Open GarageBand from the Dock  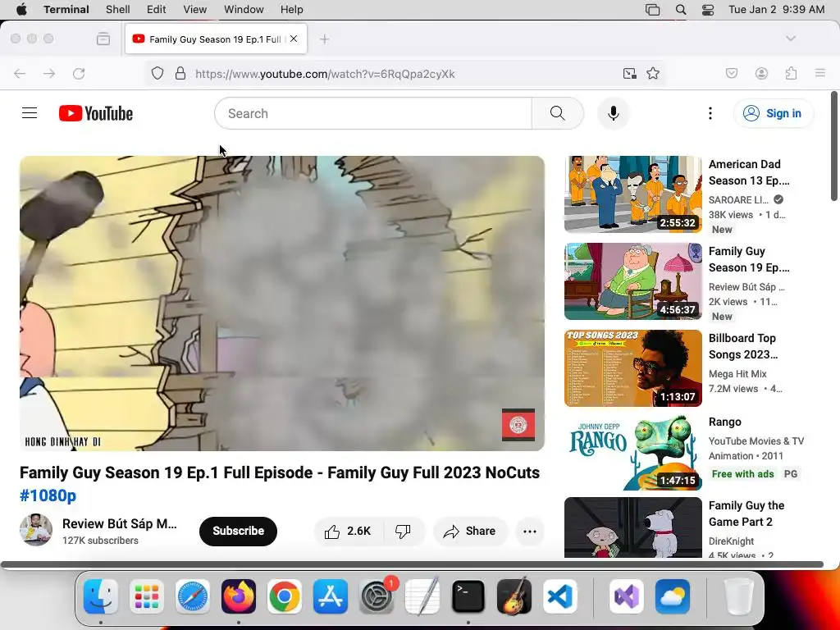tap(514, 596)
